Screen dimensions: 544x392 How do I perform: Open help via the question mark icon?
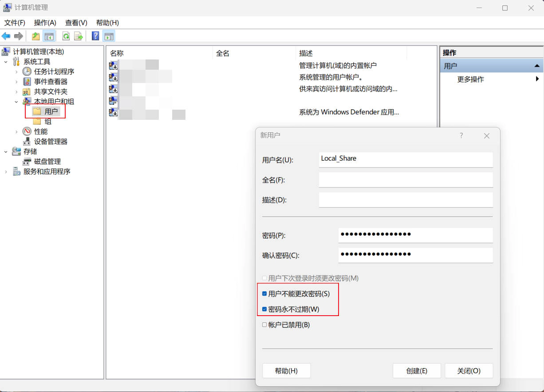pos(95,36)
